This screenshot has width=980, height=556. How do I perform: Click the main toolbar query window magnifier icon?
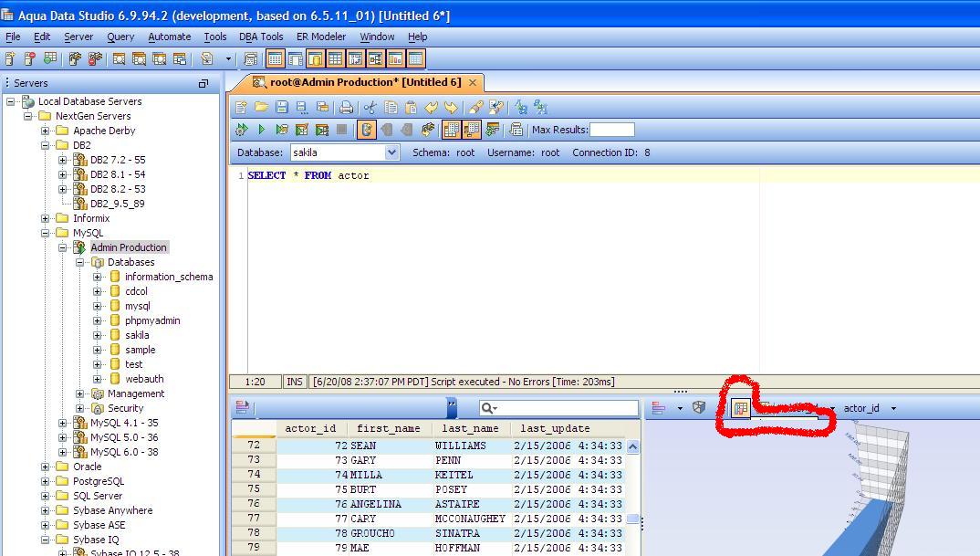click(119, 58)
